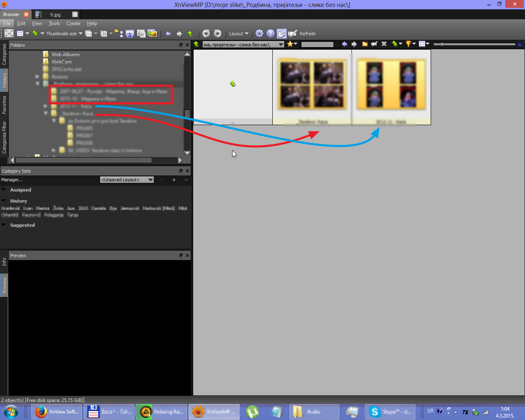This screenshot has width=525, height=420.
Task: Switch to the Categories Filter side tab
Action: pyautogui.click(x=4, y=137)
